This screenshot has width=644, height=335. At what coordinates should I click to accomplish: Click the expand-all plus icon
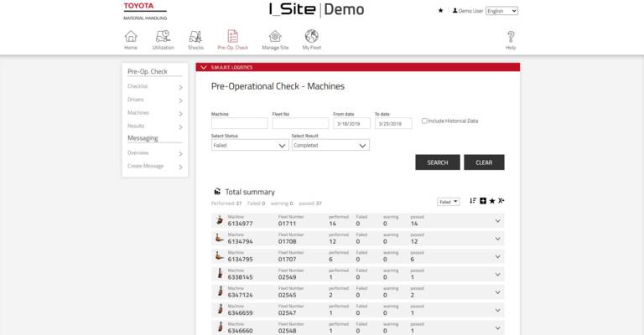point(483,201)
